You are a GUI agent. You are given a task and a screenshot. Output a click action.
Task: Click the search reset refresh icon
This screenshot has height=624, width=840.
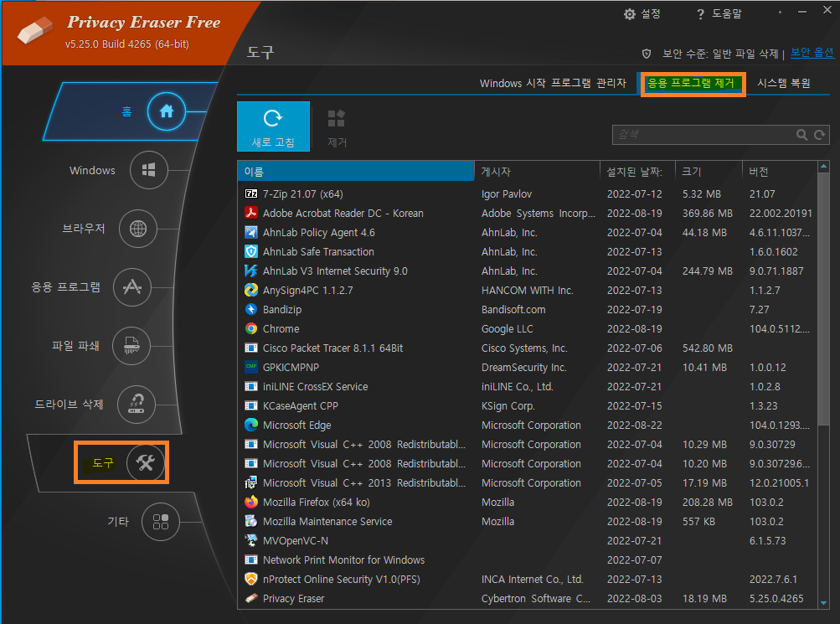pos(820,135)
